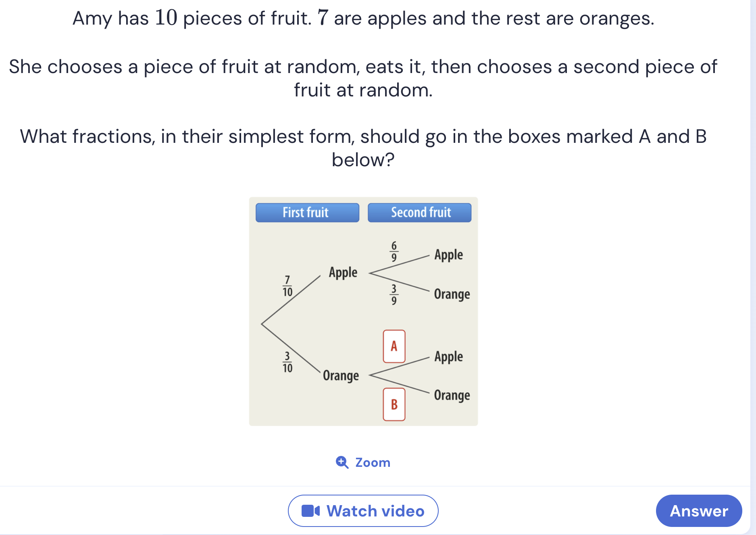This screenshot has width=756, height=535.
Task: Click the Orange outcome below the 3/9 branch
Action: [x=452, y=294]
